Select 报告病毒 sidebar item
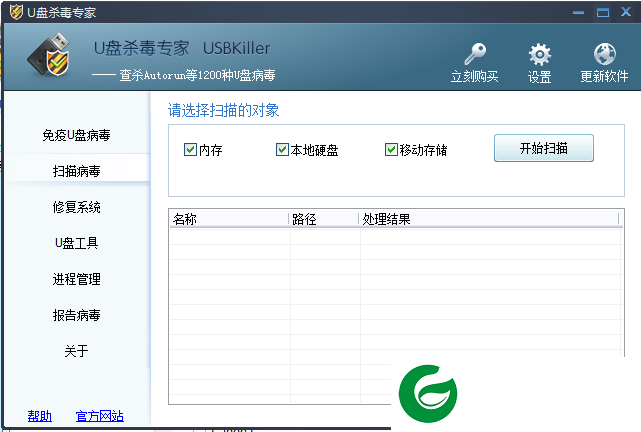Screen dimensions: 641x432 pos(76,315)
